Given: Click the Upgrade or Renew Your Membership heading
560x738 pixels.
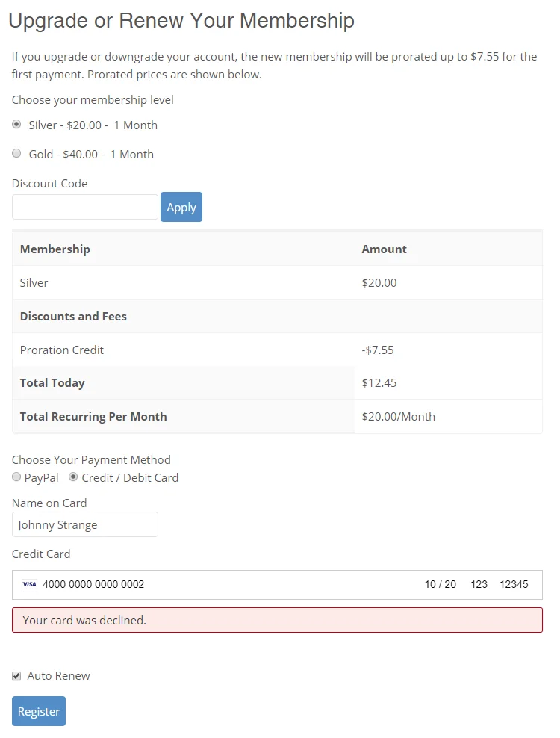Looking at the screenshot, I should point(181,20).
